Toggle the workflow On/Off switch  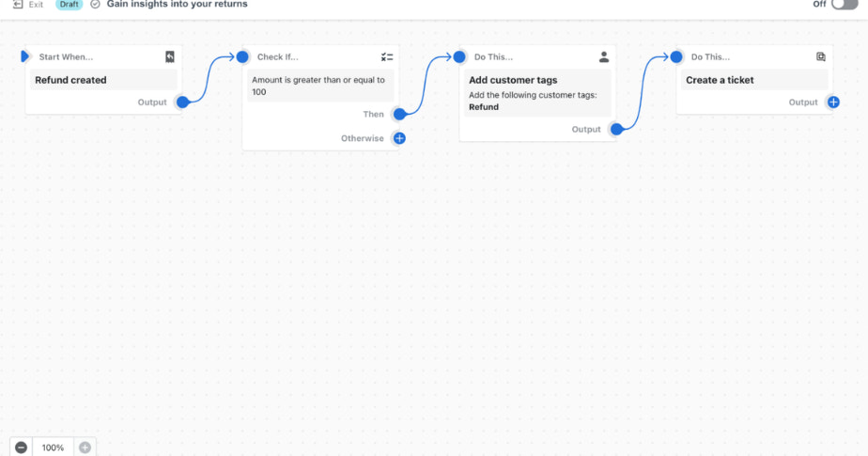[844, 5]
